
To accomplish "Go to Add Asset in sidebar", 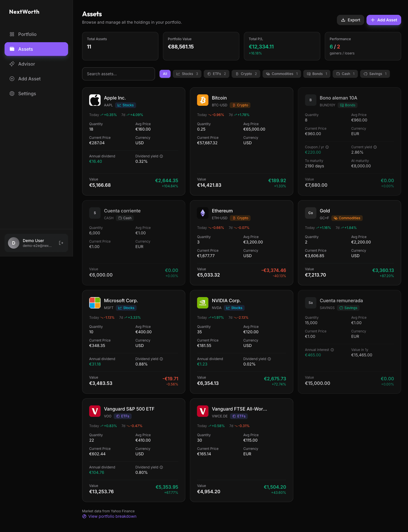I will [x=36, y=79].
